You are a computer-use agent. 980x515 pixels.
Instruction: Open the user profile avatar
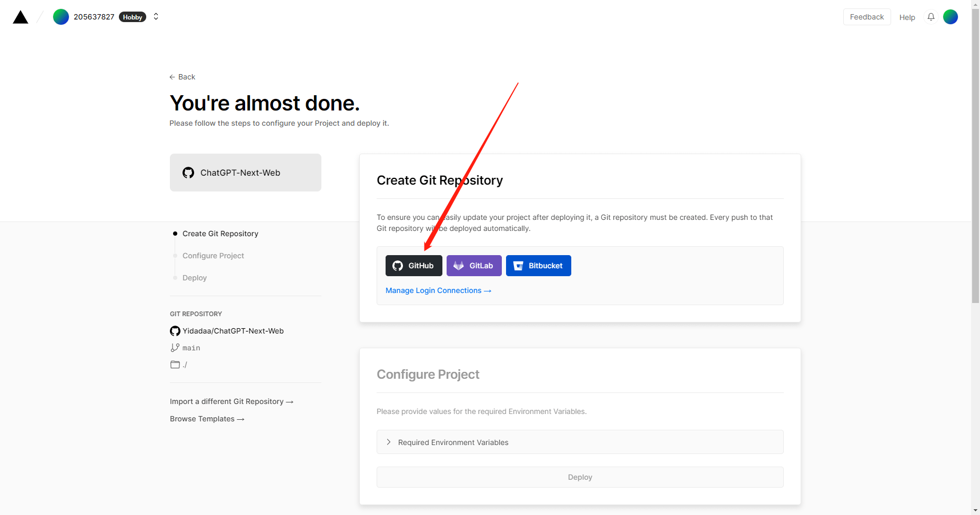951,17
